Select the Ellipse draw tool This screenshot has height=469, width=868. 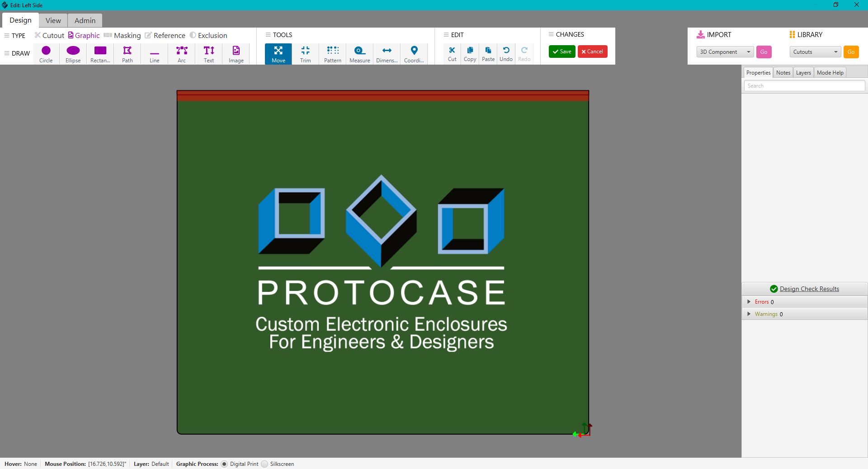click(73, 54)
